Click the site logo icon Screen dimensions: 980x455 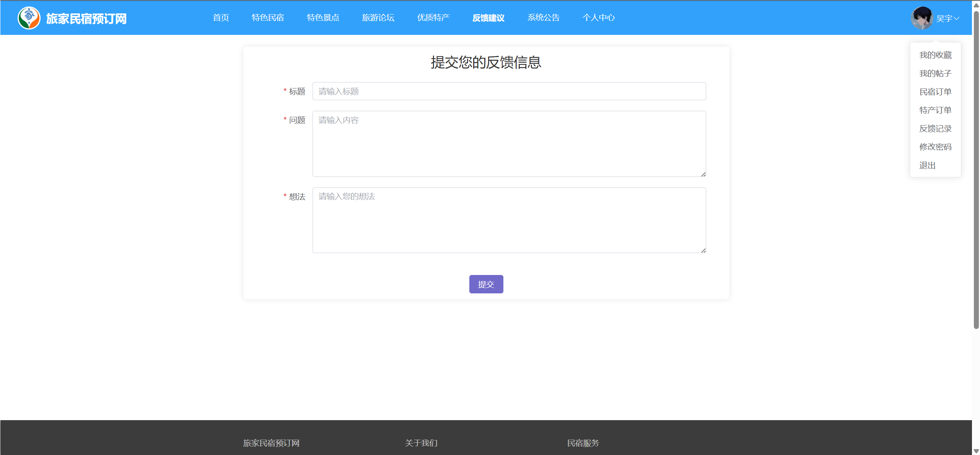tap(29, 18)
